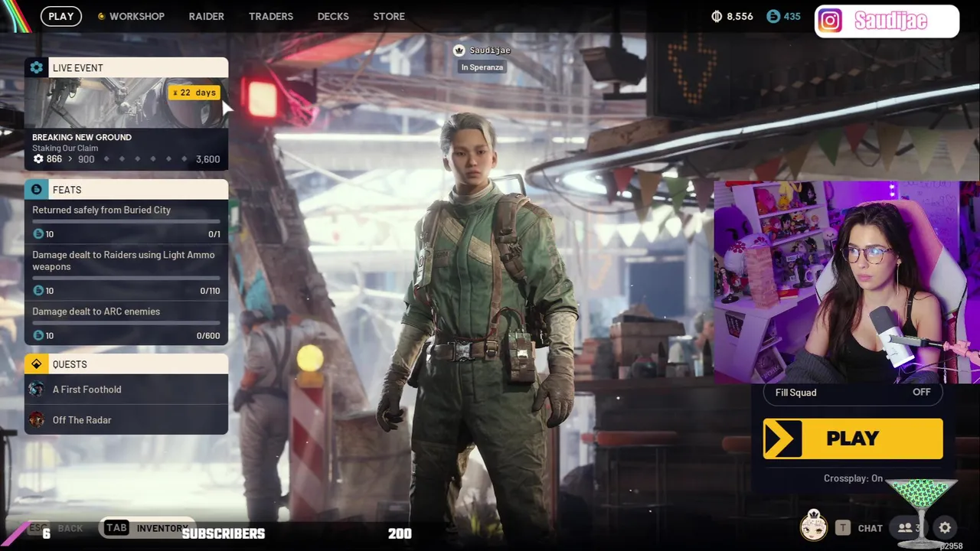
Task: Open the CHAT button
Action: pyautogui.click(x=859, y=528)
